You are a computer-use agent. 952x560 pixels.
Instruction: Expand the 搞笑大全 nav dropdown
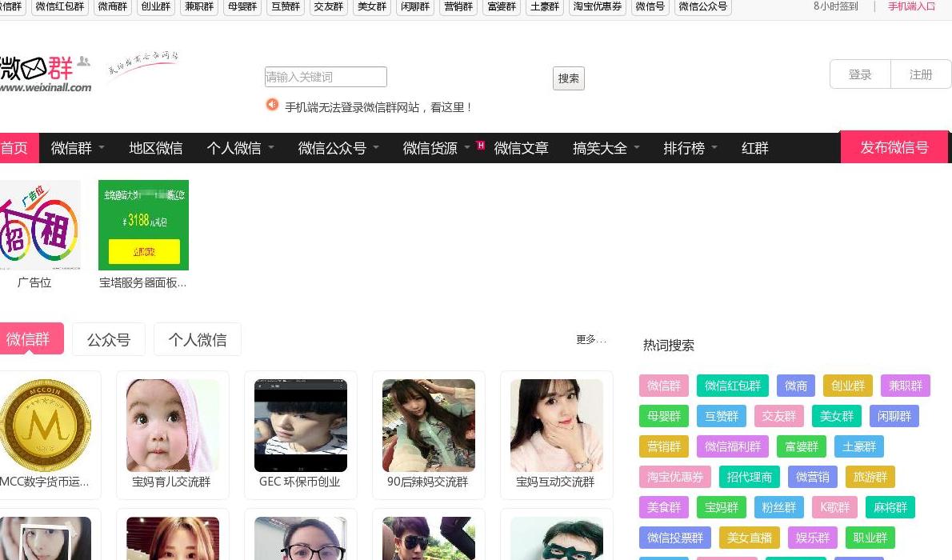click(x=606, y=147)
